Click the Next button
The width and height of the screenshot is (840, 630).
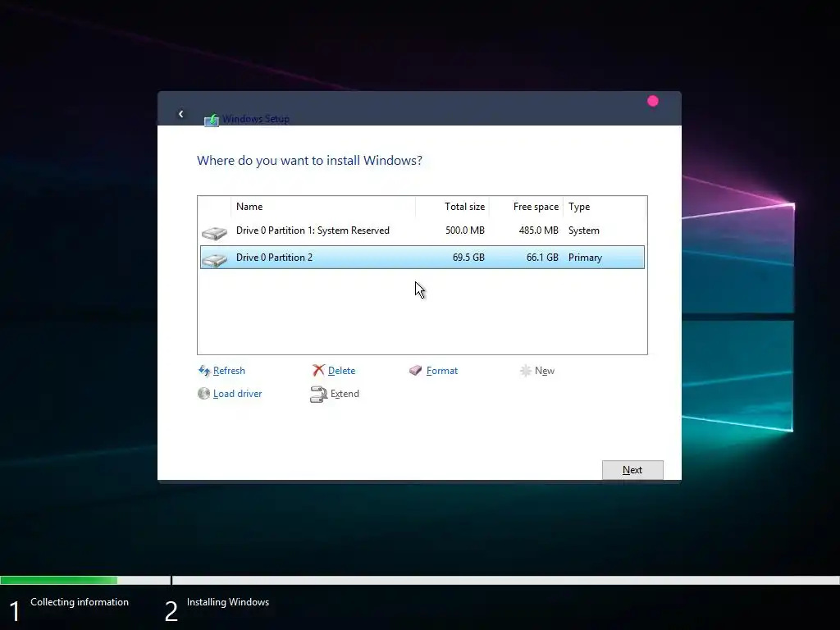coord(632,470)
